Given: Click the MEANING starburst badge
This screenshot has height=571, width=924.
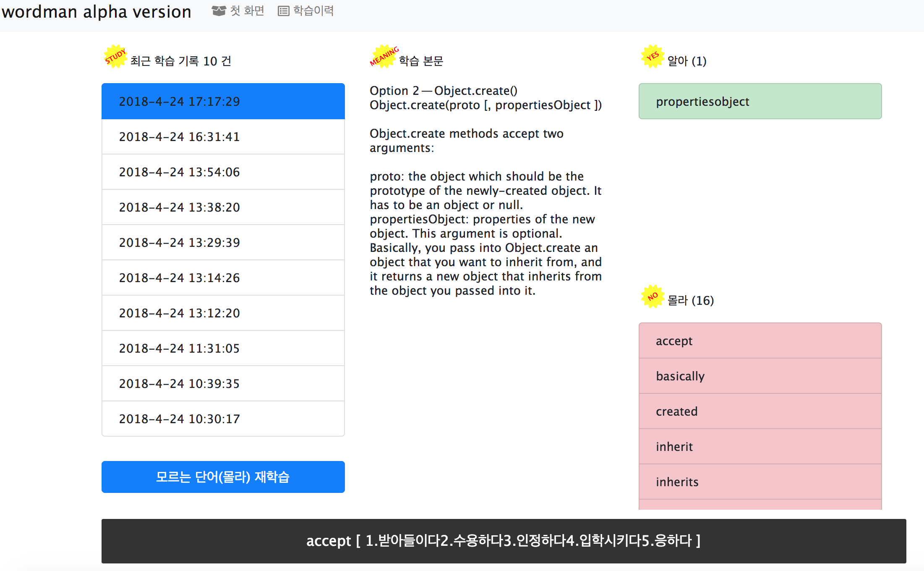Looking at the screenshot, I should 384,56.
